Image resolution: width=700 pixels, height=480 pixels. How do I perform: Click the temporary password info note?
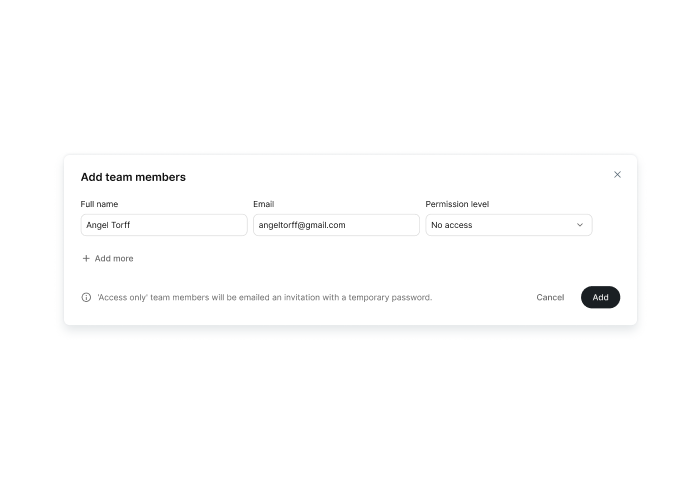[x=265, y=297]
